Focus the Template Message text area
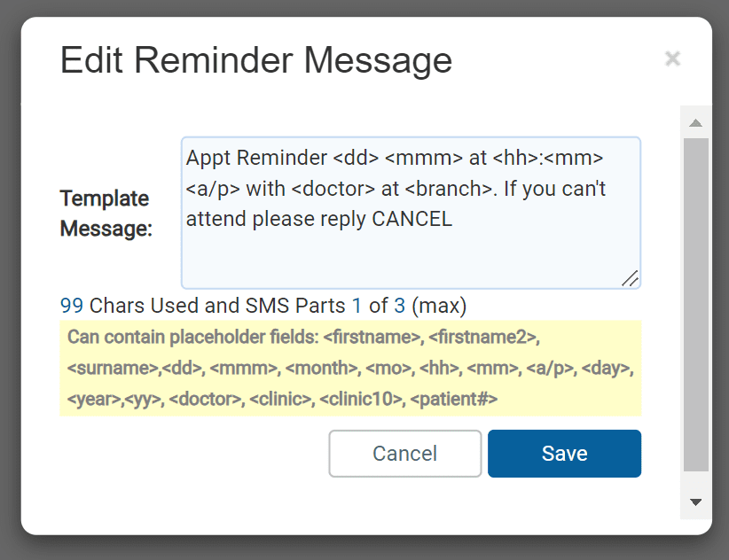Viewport: 729px width, 560px height. 411,213
